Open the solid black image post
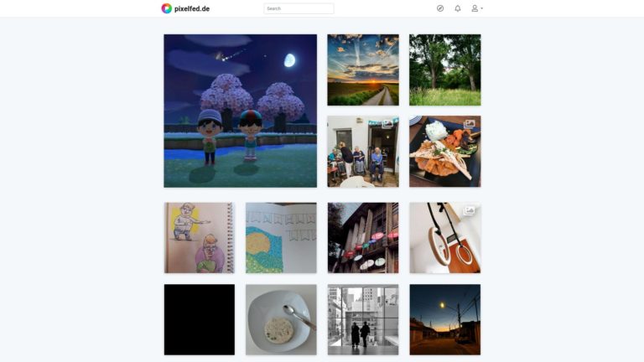This screenshot has height=362, width=644. click(x=200, y=320)
